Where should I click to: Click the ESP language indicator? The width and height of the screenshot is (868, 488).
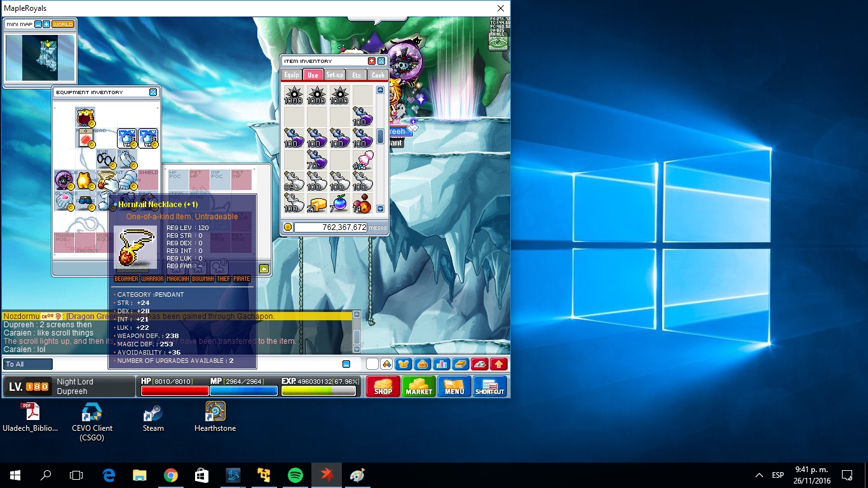tap(778, 475)
